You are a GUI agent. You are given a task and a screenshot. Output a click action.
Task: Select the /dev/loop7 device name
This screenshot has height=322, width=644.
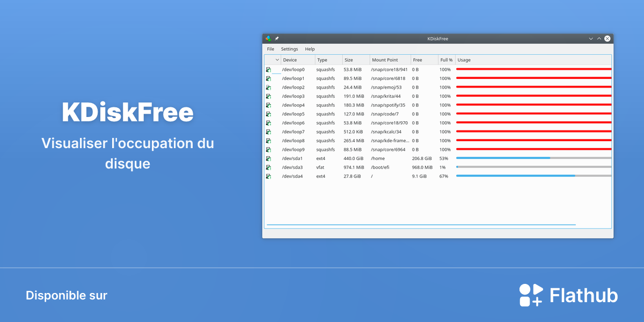click(294, 131)
